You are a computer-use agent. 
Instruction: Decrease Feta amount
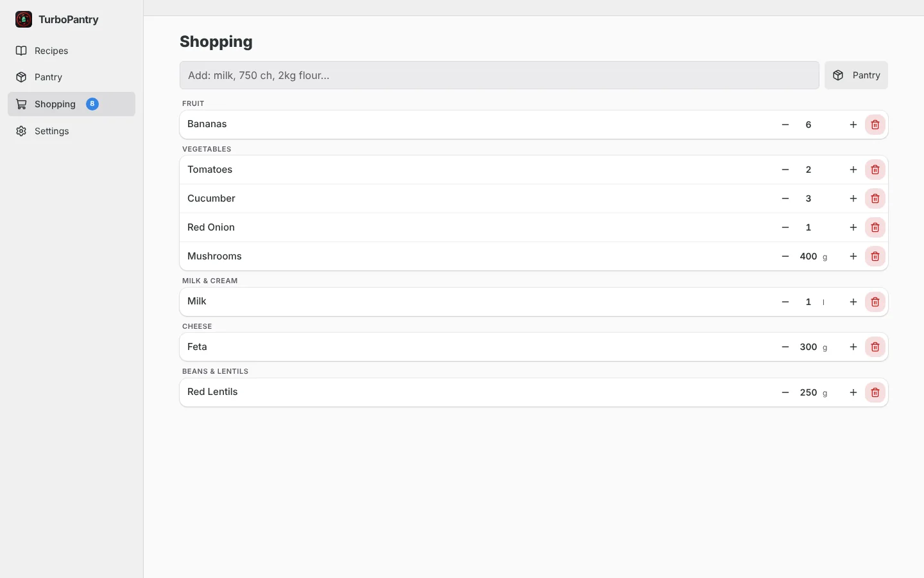pyautogui.click(x=785, y=347)
